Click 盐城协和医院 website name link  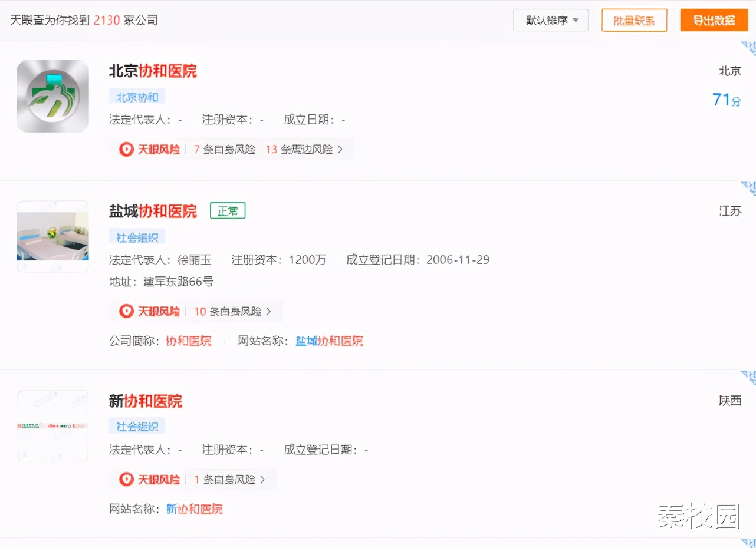[329, 341]
